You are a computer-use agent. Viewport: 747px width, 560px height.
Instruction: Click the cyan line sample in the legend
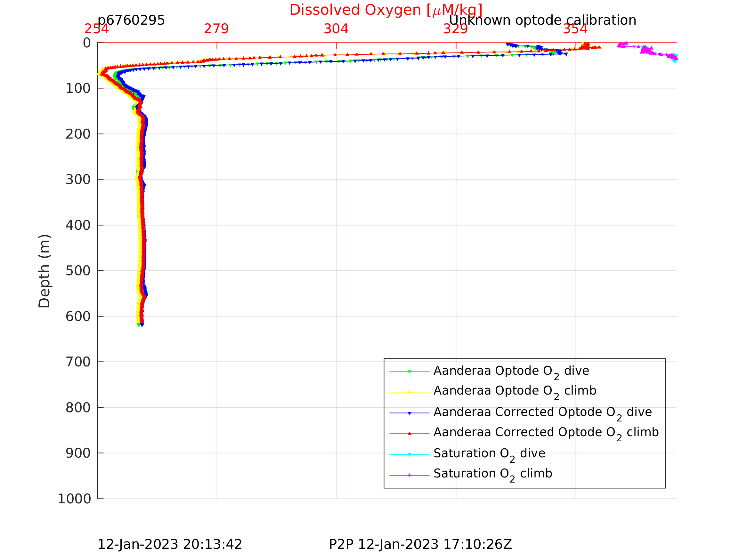pos(409,455)
